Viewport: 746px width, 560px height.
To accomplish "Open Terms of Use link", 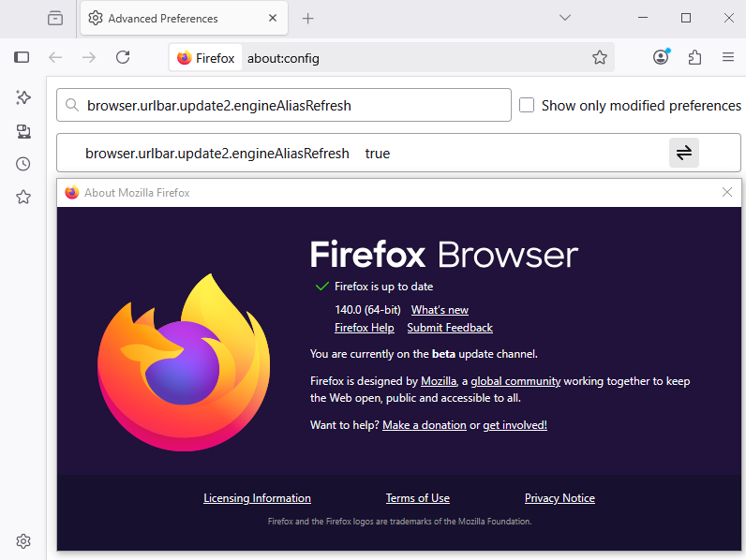I will (417, 498).
